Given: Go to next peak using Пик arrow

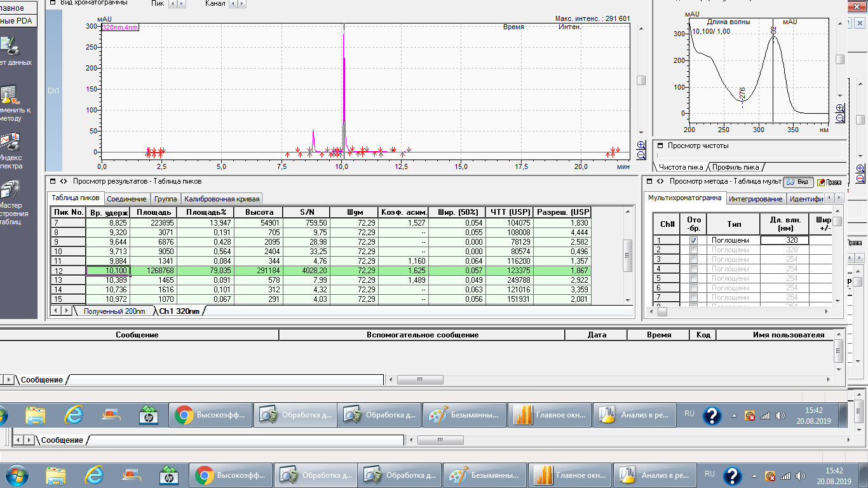Looking at the screenshot, I should click(x=182, y=4).
